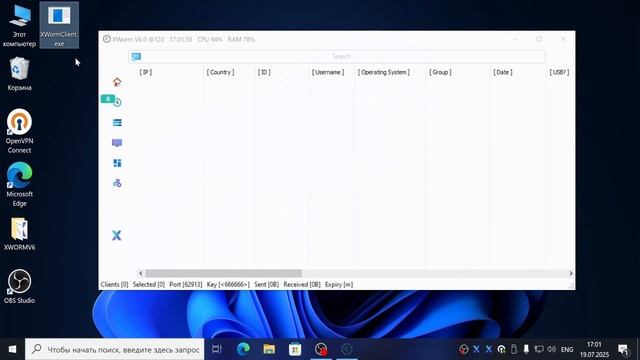Switch to XWorm taskbar button
Screen dimensions: 640x360
[347, 349]
